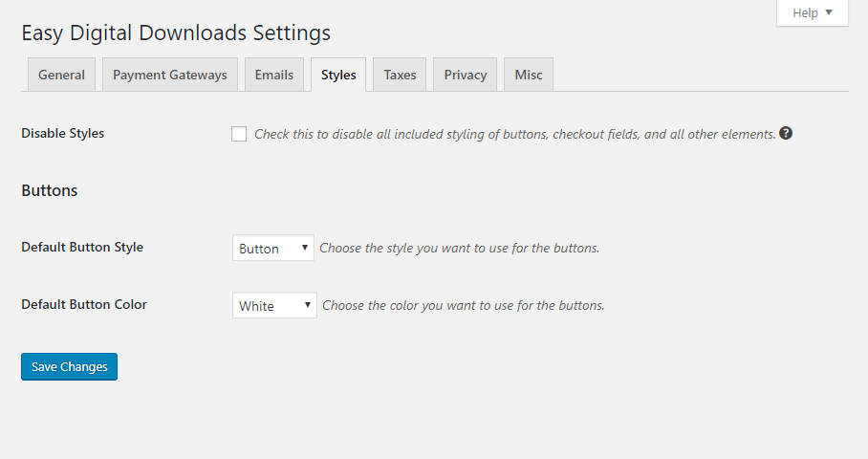Open the Default Button Style dropdown
The image size is (868, 459).
272,248
